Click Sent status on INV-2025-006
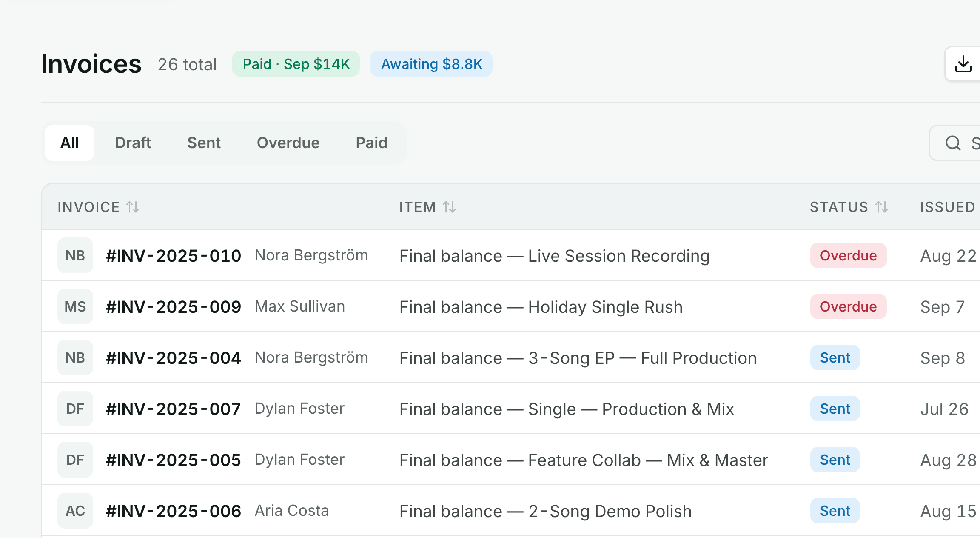This screenshot has width=980, height=549. pos(835,511)
